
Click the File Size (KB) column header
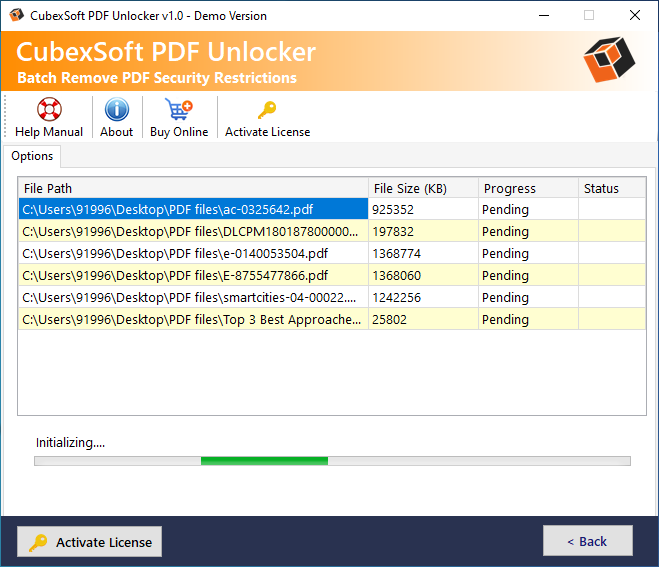pos(422,188)
